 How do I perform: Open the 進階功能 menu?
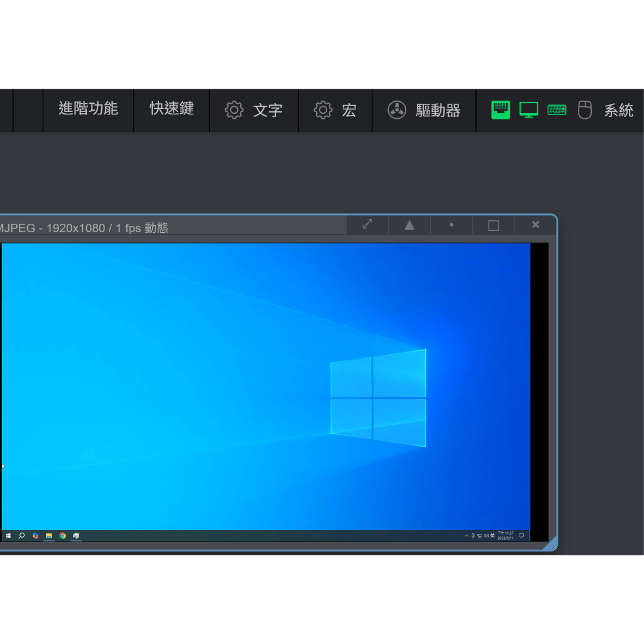88,109
